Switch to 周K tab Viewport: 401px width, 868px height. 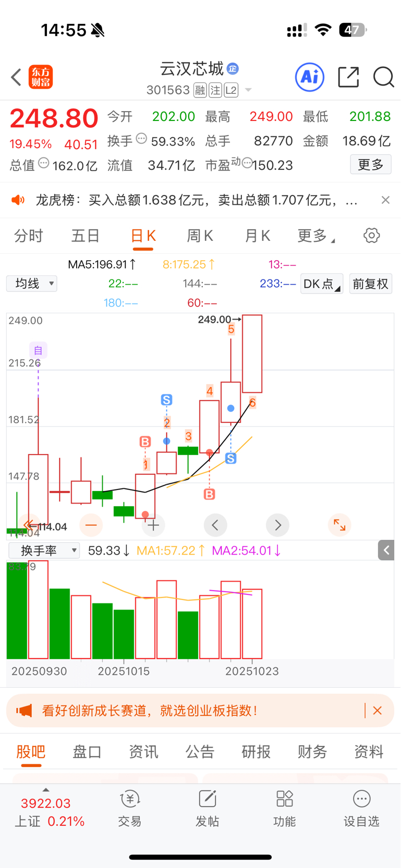point(200,236)
